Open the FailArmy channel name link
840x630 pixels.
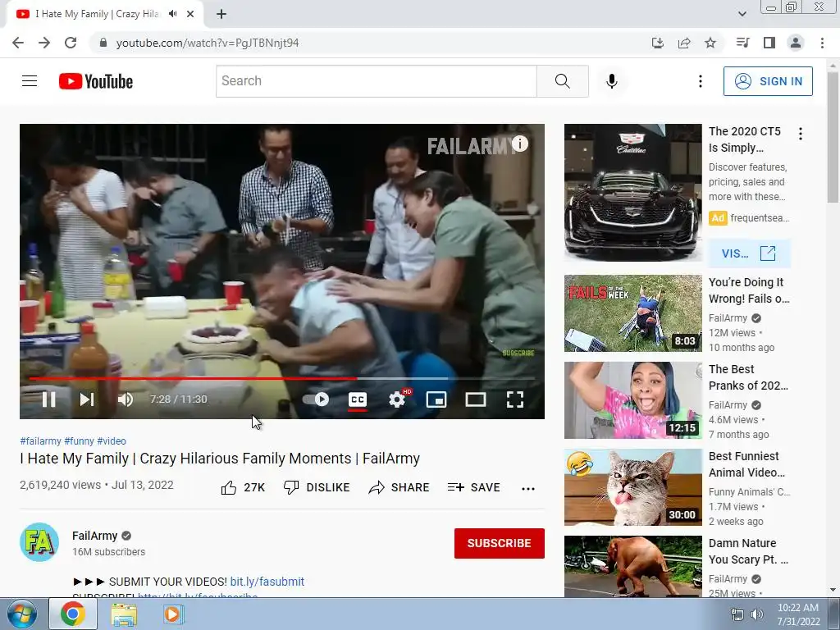pyautogui.click(x=95, y=536)
